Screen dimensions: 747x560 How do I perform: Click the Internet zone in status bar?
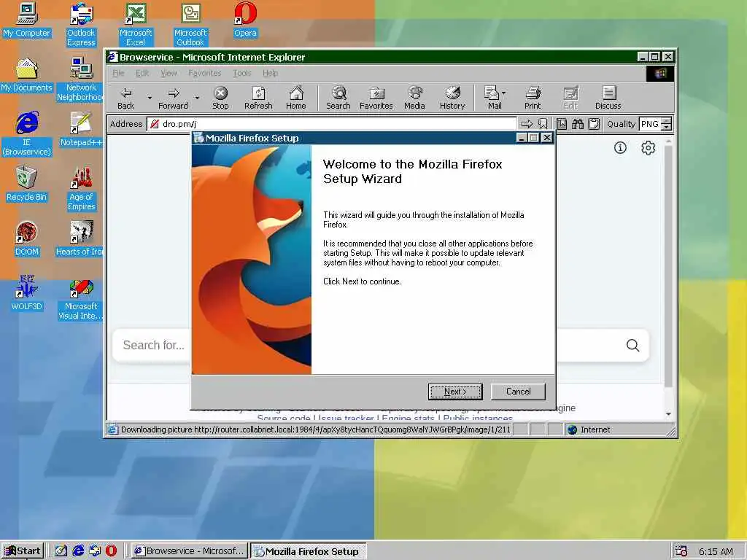589,429
